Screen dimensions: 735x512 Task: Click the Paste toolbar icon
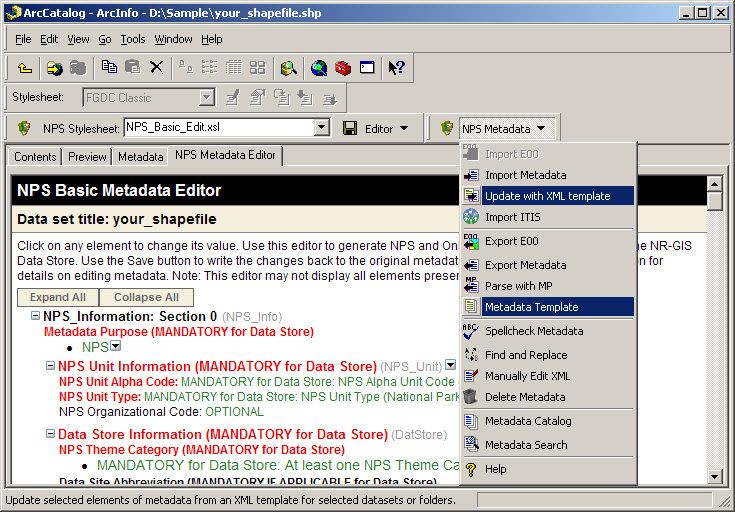[x=133, y=68]
